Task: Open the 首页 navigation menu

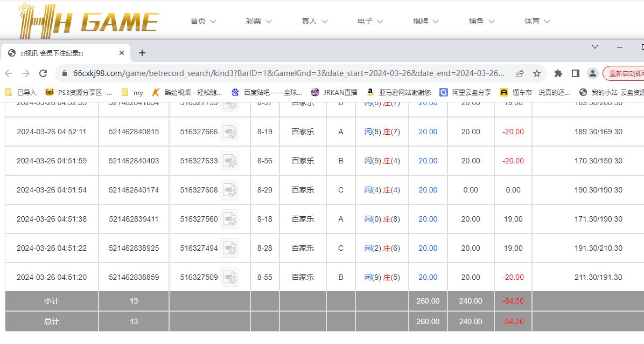Action: pyautogui.click(x=204, y=22)
